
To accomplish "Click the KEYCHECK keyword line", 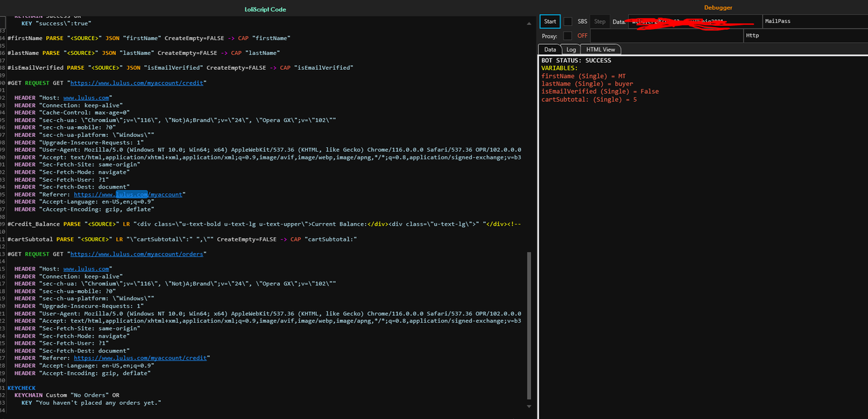I will (22, 388).
